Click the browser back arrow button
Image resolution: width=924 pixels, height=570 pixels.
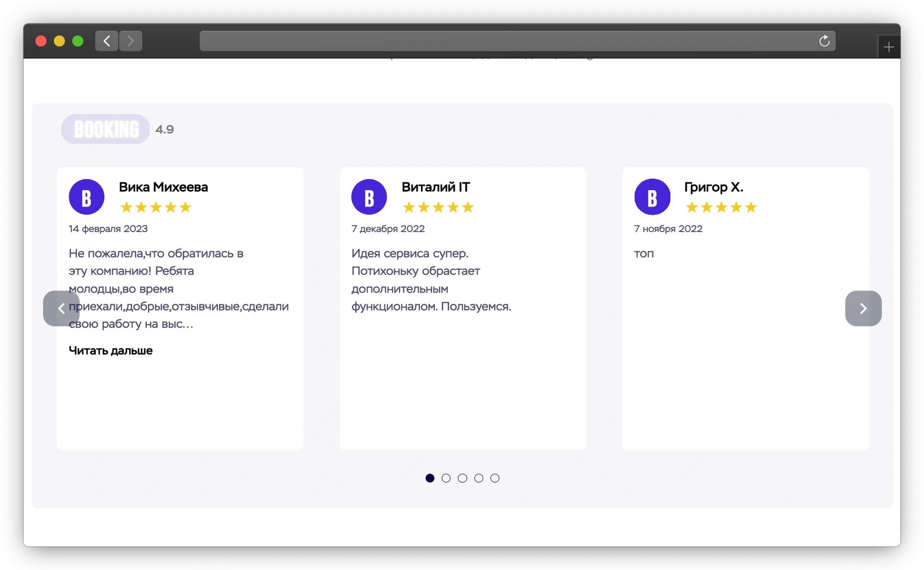(107, 41)
